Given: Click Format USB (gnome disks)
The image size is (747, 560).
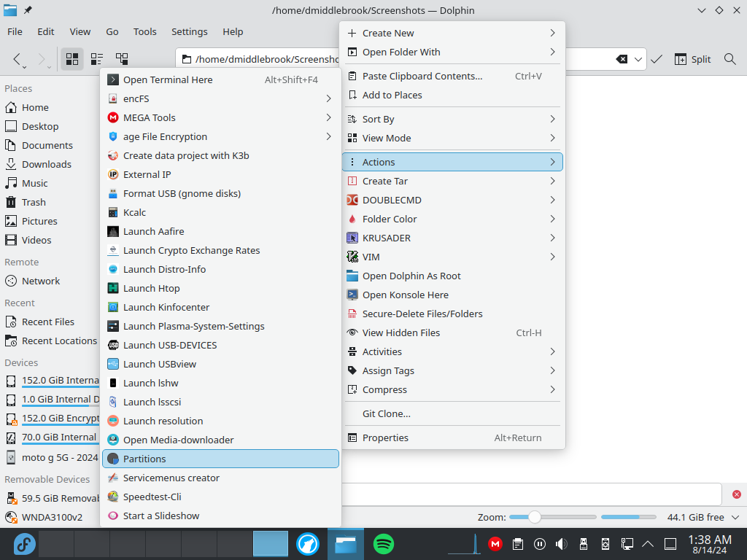Looking at the screenshot, I should coord(220,193).
